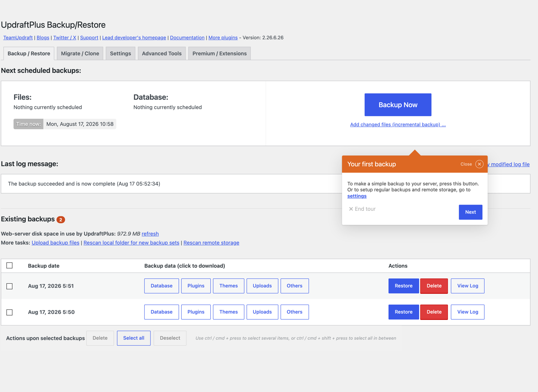Screen dimensions: 538x392
Task: Click Delete under actions upon selected backups
Action: (x=100, y=338)
